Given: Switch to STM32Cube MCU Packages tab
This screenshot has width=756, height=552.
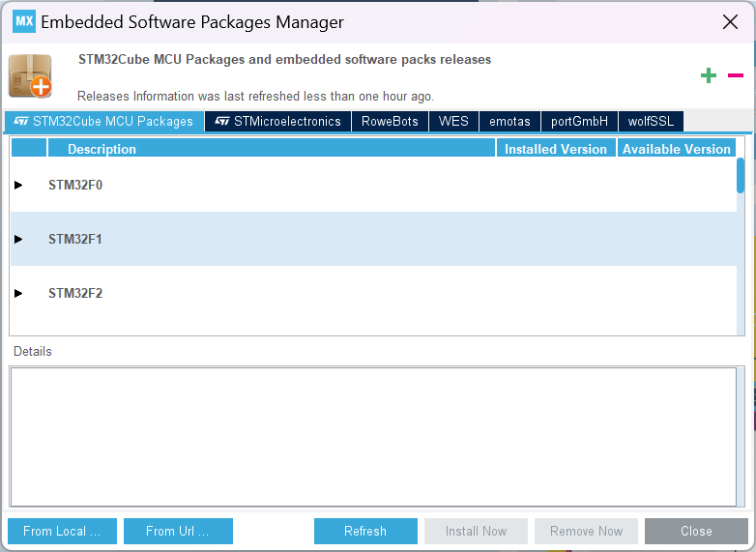Looking at the screenshot, I should coord(103,121).
